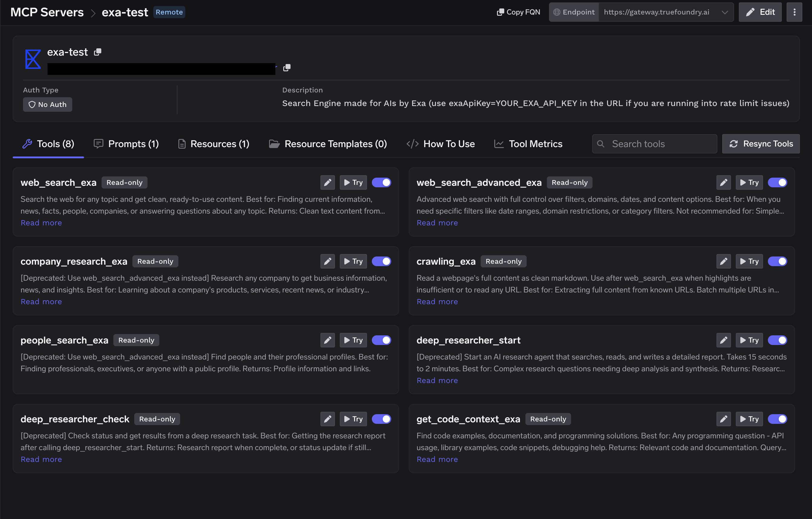Disable the web_search_advanced_exa toggle
Image resolution: width=812 pixels, height=519 pixels.
point(777,183)
